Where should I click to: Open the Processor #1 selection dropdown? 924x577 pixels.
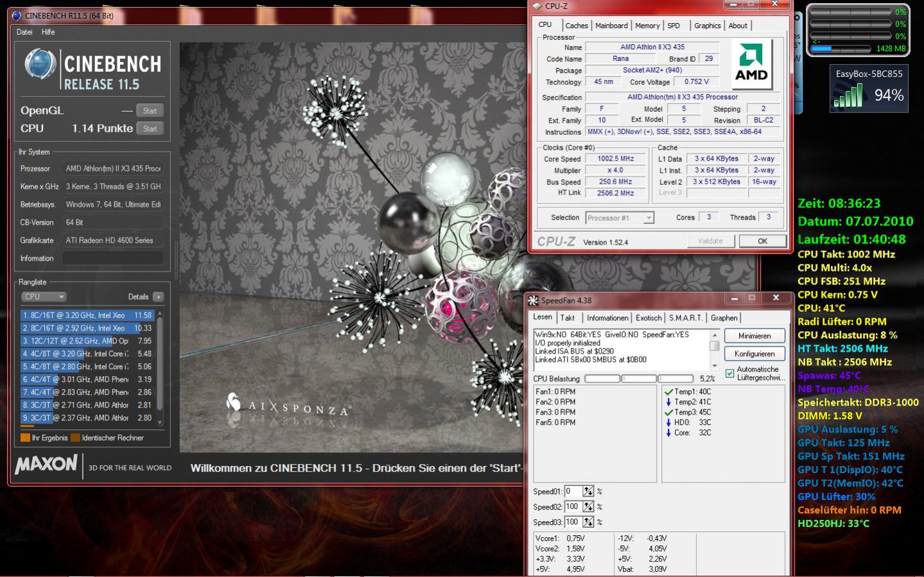[620, 218]
